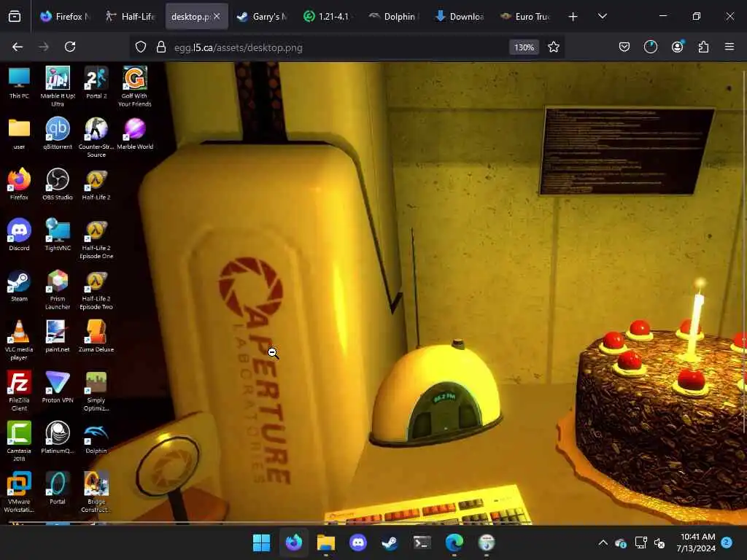The width and height of the screenshot is (747, 560).
Task: Click Steam shortcut in desktop image
Action: 19,286
